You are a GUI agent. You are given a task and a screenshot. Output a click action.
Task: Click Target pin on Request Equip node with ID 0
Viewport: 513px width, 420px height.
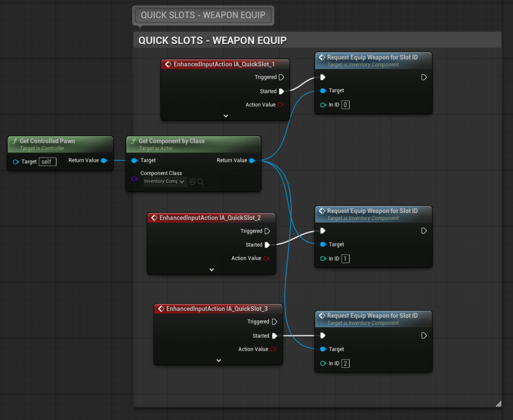click(323, 91)
